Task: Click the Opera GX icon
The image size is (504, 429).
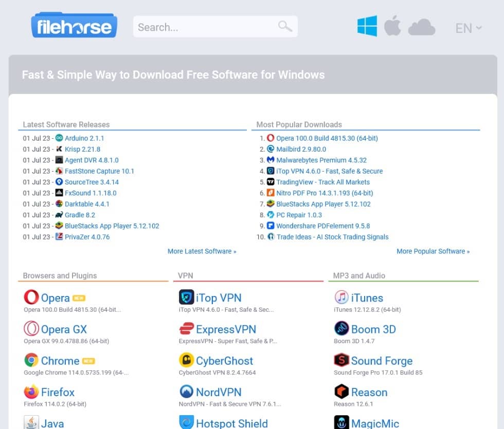Action: (31, 328)
